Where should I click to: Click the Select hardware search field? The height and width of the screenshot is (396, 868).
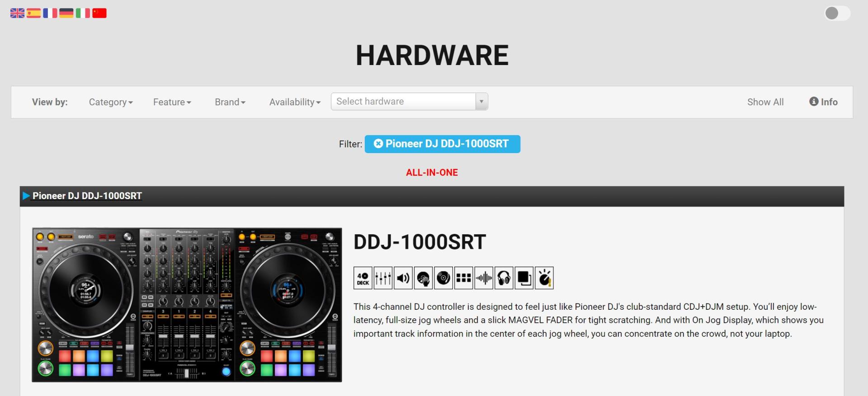point(403,102)
